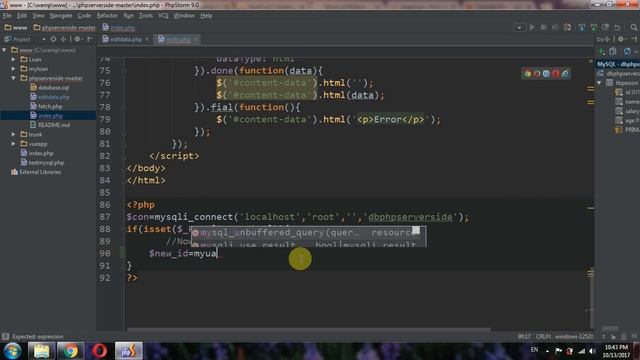Open Google Chrome from the taskbar
The width and height of the screenshot is (640, 360).
point(70,351)
